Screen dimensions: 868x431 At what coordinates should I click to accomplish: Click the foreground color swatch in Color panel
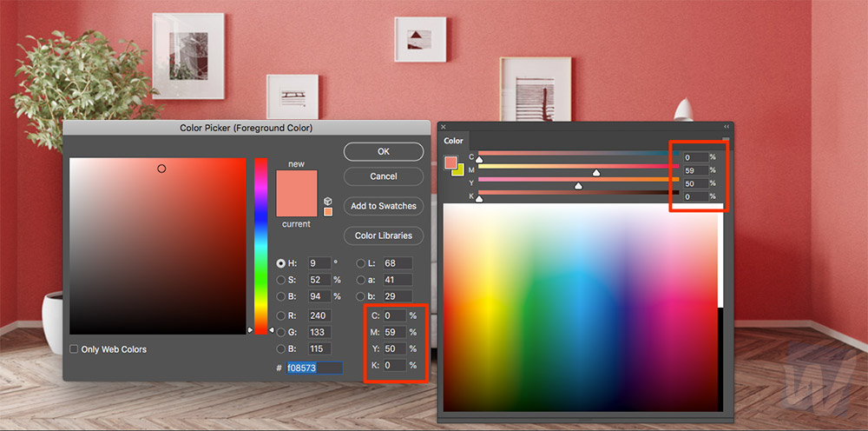[x=451, y=162]
